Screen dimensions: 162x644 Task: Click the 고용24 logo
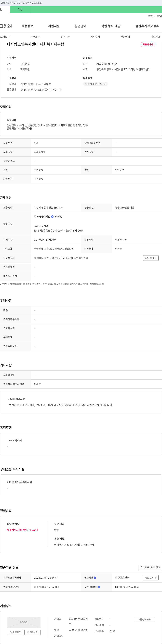point(6,26)
